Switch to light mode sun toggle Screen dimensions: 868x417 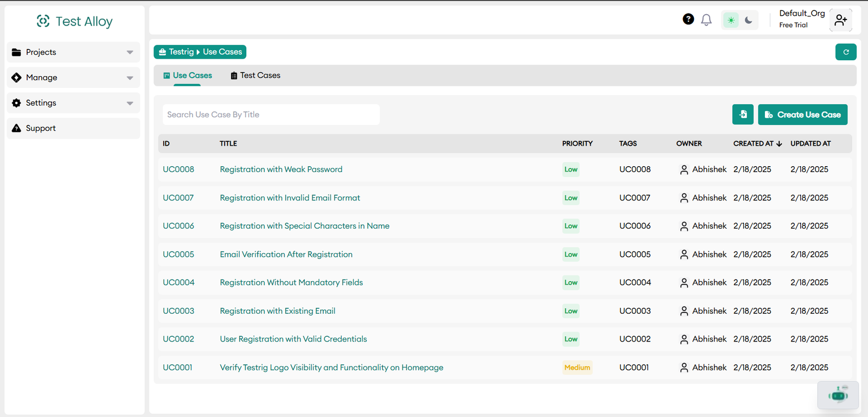tap(731, 21)
